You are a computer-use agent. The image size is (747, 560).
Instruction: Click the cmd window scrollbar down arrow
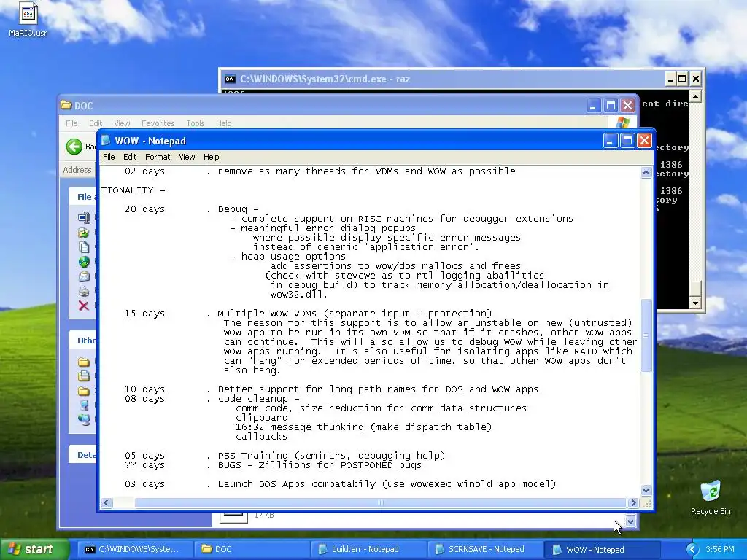pos(695,303)
